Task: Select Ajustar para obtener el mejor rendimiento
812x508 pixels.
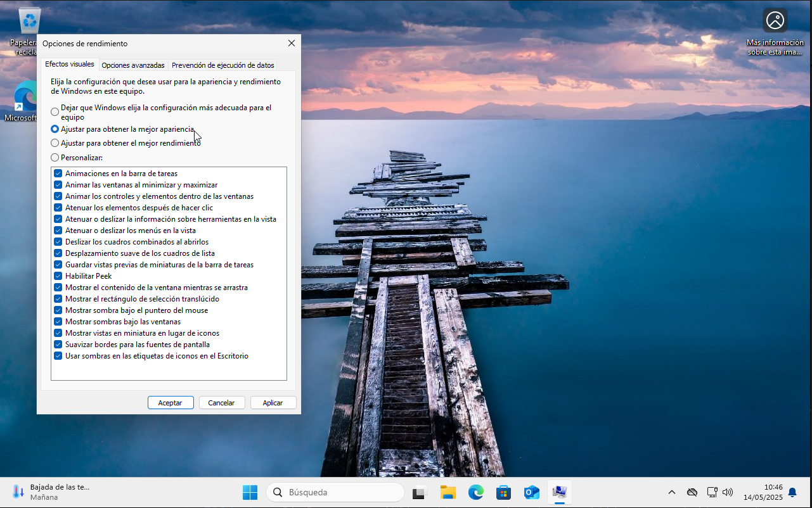Action: pyautogui.click(x=55, y=143)
